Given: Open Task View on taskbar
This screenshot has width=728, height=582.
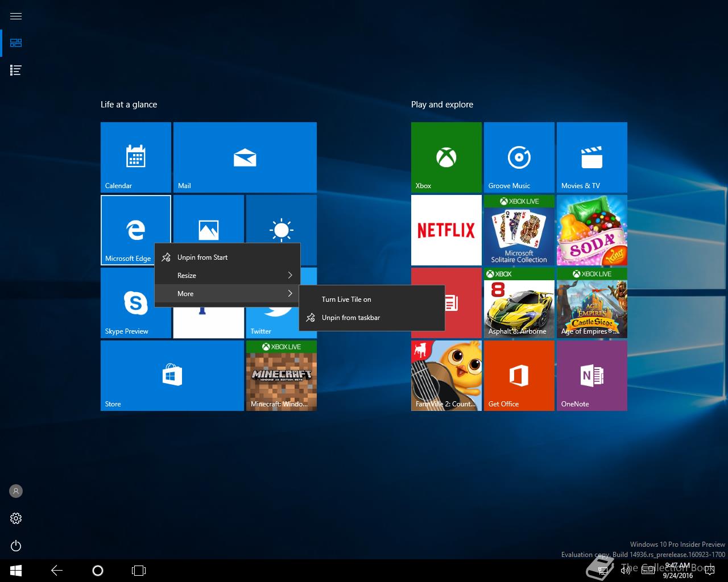Looking at the screenshot, I should click(139, 571).
